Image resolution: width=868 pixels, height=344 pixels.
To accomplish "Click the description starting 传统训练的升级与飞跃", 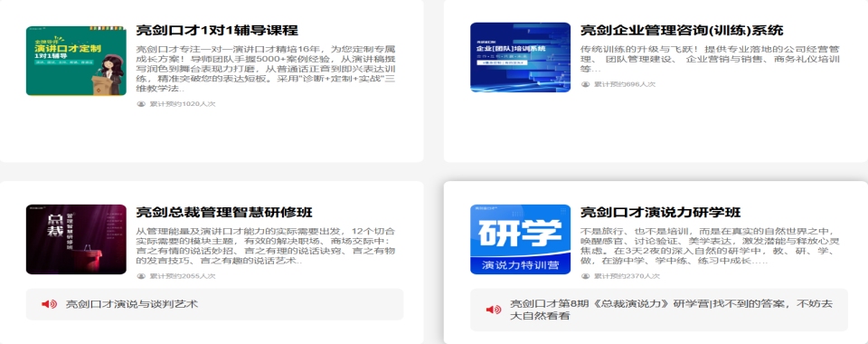I will click(x=711, y=59).
